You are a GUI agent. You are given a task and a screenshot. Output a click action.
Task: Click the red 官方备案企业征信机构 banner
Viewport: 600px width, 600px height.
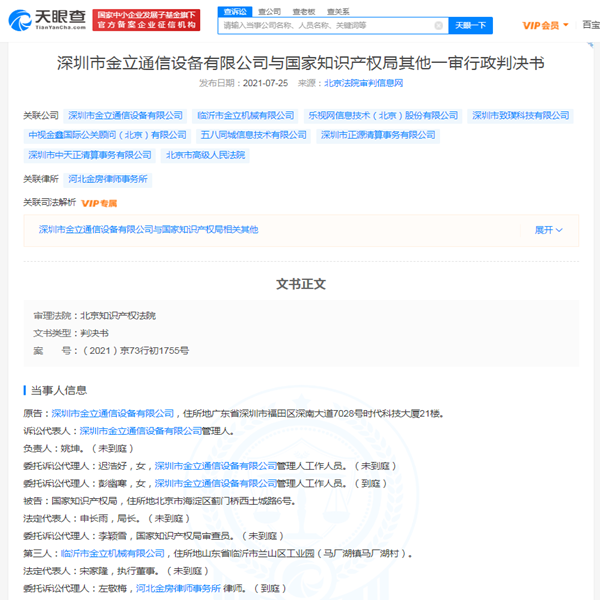coord(146,20)
